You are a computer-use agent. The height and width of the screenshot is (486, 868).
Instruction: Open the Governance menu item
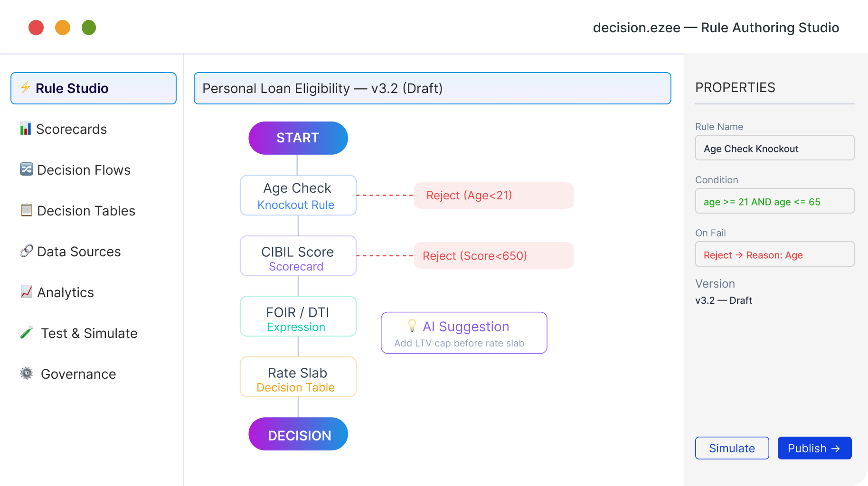click(x=78, y=374)
